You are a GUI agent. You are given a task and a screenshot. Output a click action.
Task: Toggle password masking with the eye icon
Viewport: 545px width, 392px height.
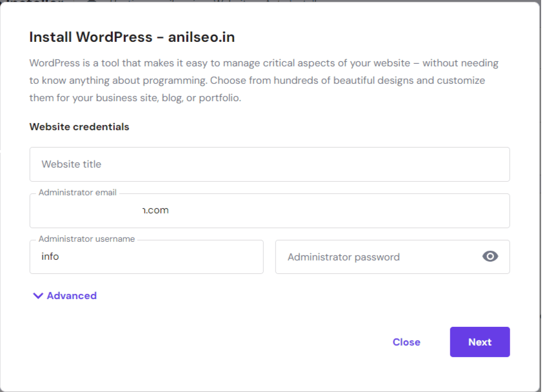491,257
